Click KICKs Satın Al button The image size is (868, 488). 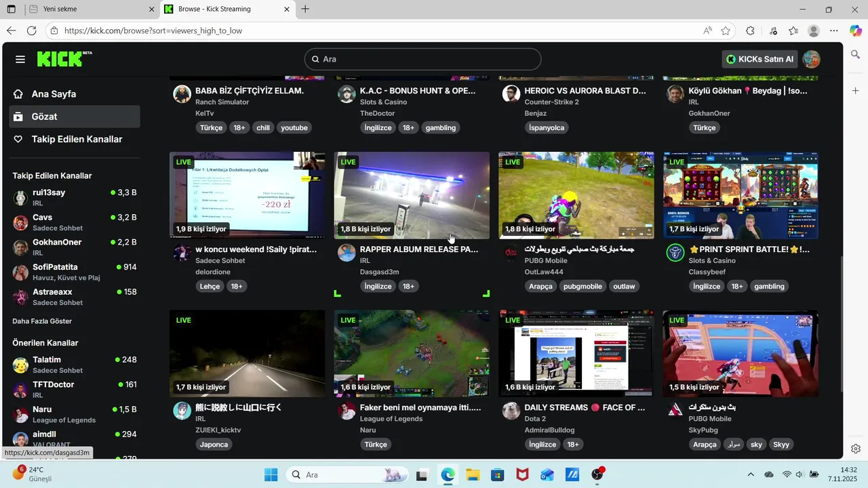click(x=759, y=59)
